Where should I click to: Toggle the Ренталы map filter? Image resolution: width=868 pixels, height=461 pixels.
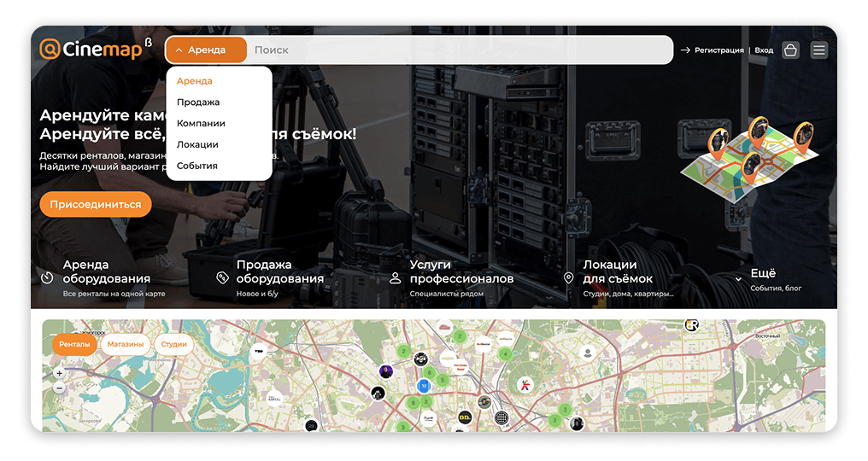coord(74,344)
